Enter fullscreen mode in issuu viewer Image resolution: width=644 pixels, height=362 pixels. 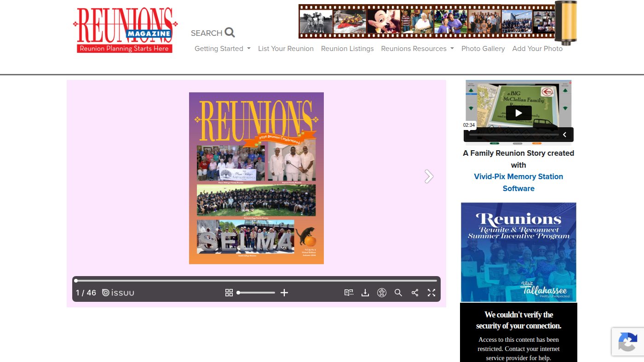coord(431,293)
